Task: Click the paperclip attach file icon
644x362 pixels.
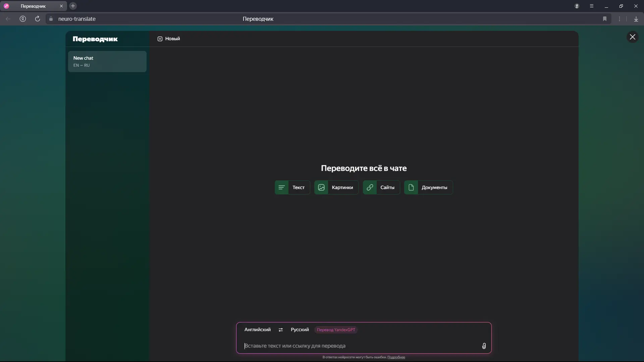Action: coord(484,346)
